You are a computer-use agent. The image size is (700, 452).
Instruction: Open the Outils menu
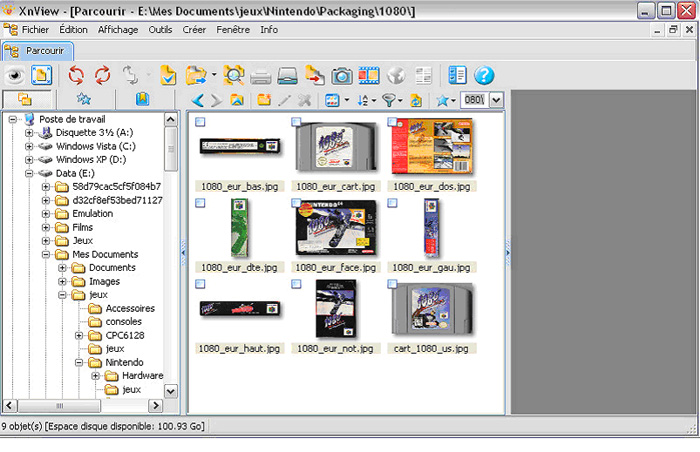pyautogui.click(x=160, y=29)
